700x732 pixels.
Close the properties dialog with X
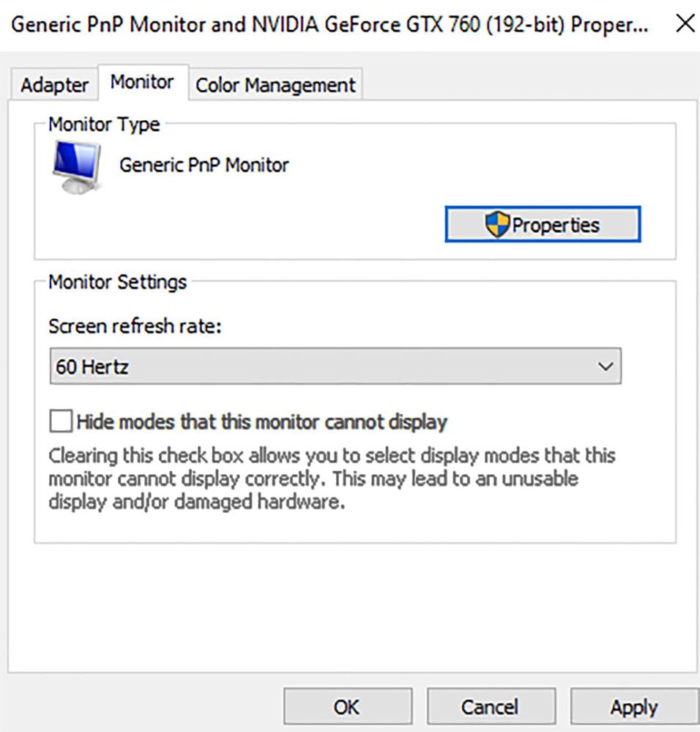coord(685,24)
